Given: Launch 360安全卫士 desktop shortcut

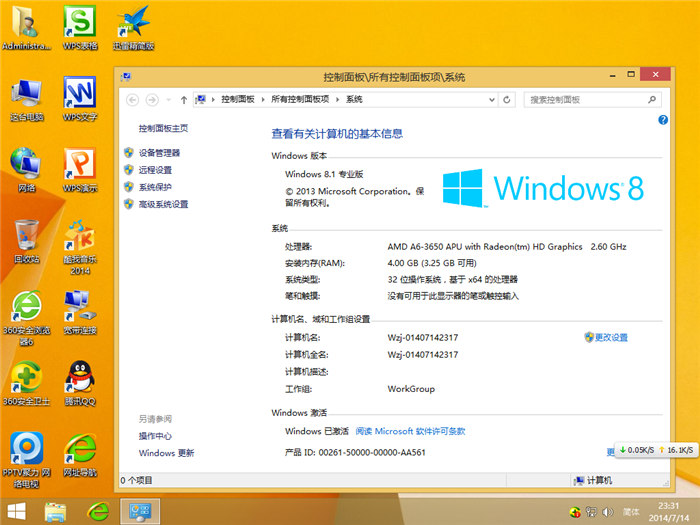Looking at the screenshot, I should tap(26, 383).
